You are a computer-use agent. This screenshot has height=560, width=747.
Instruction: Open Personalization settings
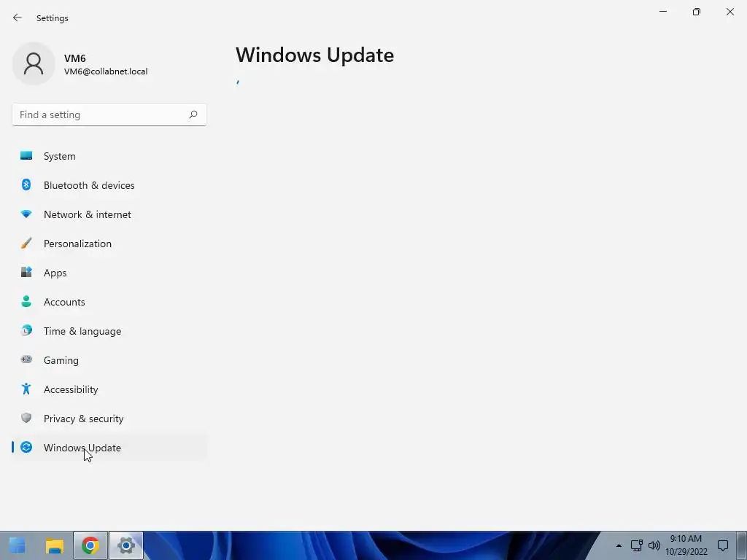(x=109, y=244)
